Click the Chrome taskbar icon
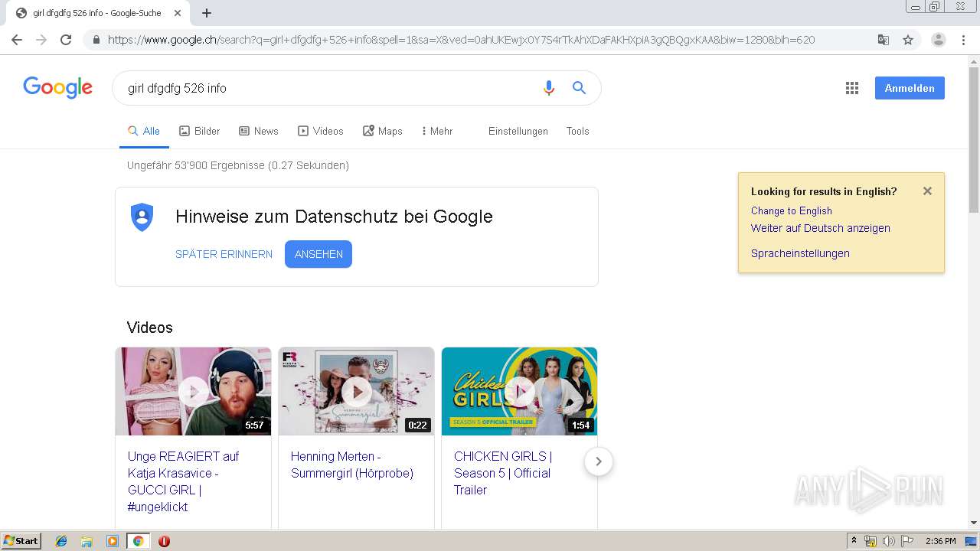This screenshot has height=551, width=980. tap(138, 541)
